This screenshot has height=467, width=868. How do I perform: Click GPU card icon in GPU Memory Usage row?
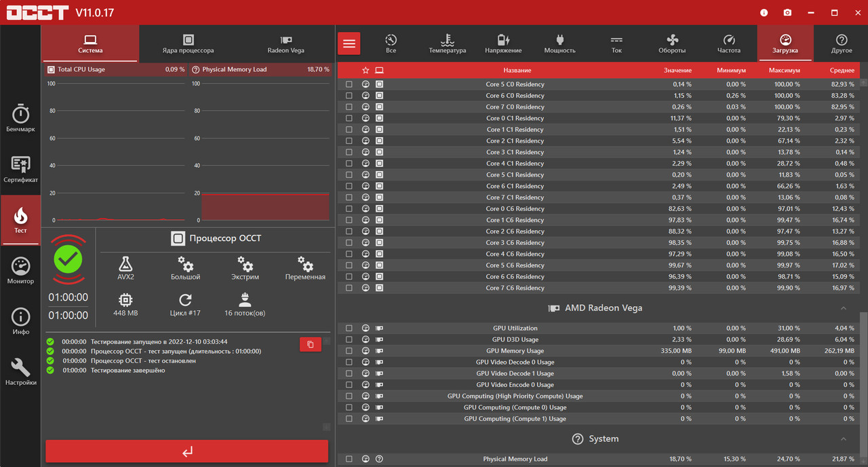(x=379, y=351)
